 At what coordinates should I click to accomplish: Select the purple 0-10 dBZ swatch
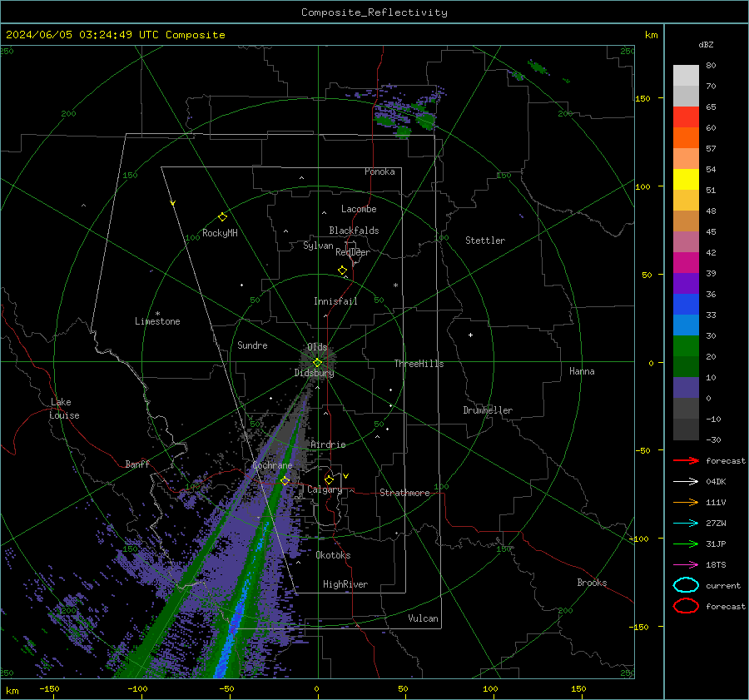pos(686,388)
